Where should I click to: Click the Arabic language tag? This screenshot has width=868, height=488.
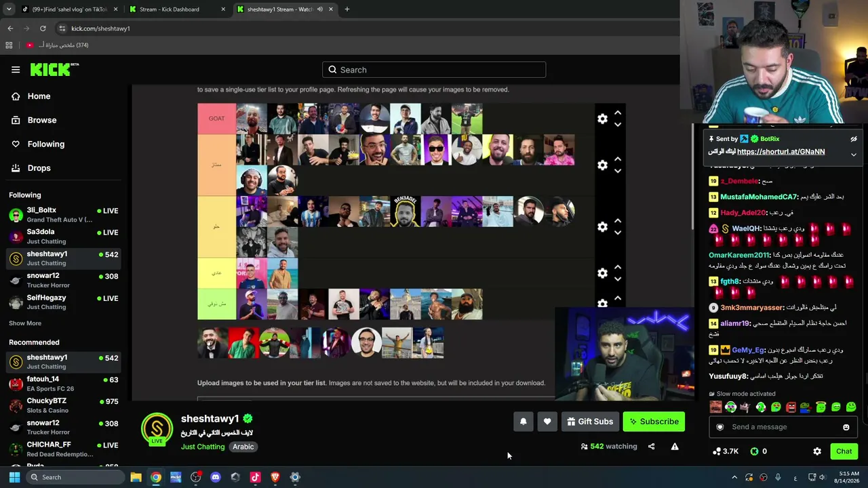click(243, 447)
